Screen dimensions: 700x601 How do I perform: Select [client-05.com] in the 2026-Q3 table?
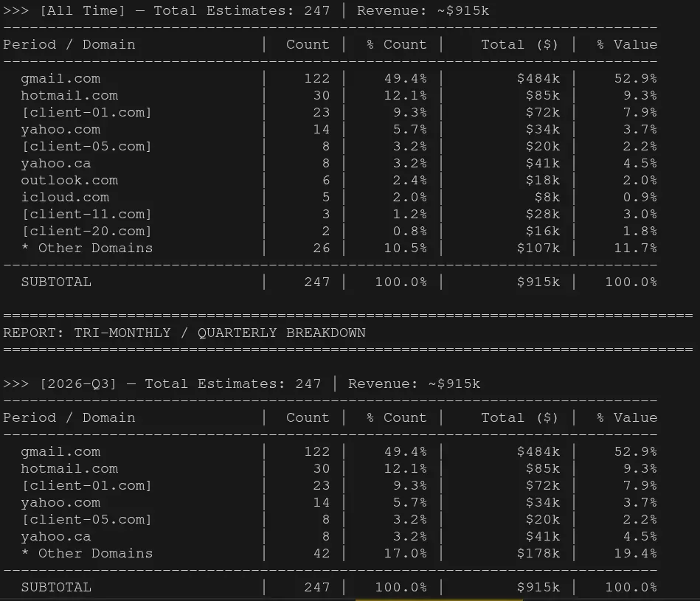[86, 519]
